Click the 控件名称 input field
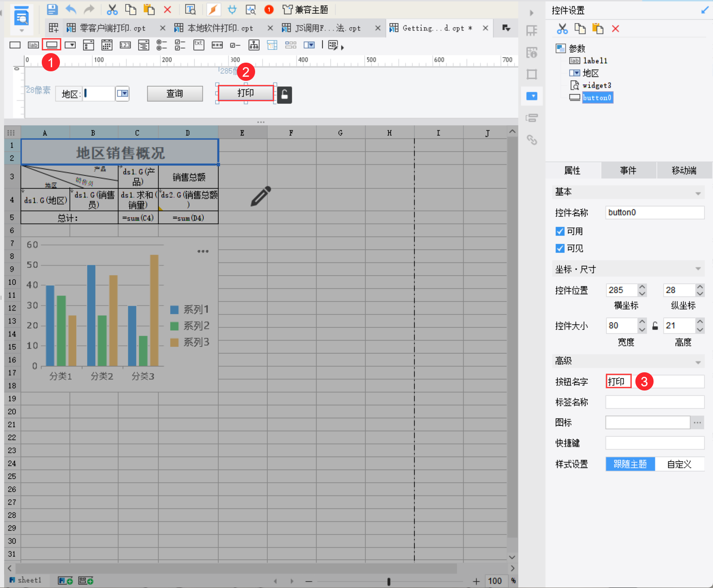713x588 pixels. (x=655, y=212)
